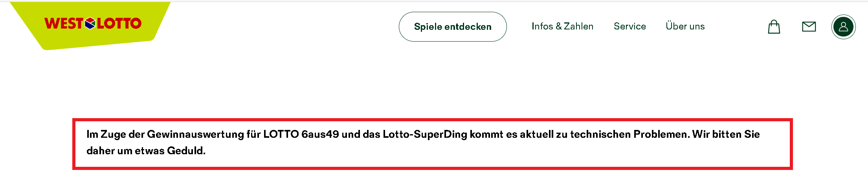Click the words daher um etwas
Viewport: 868px width, 188px height.
point(125,151)
